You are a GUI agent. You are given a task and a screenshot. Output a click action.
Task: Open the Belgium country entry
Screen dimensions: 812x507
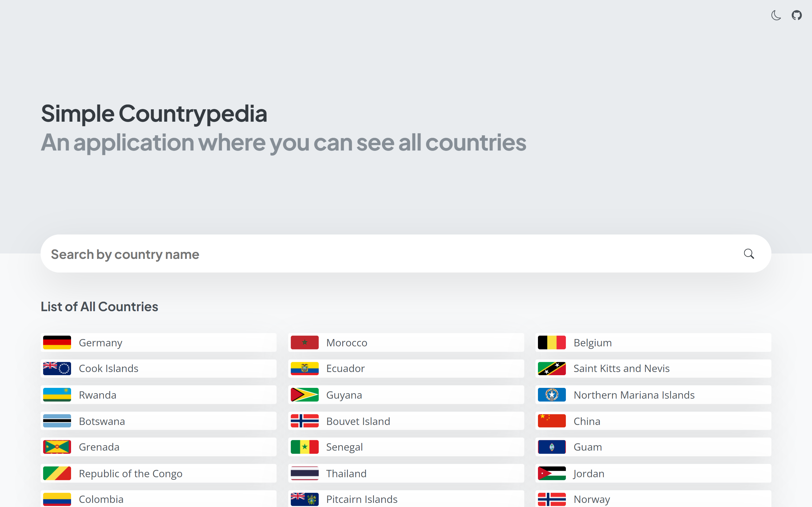(x=653, y=342)
